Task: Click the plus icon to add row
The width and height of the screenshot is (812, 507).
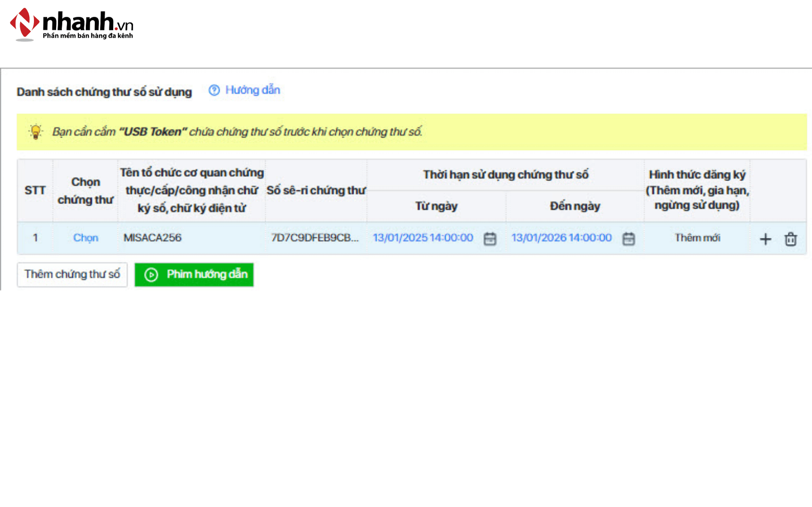Action: tap(765, 239)
